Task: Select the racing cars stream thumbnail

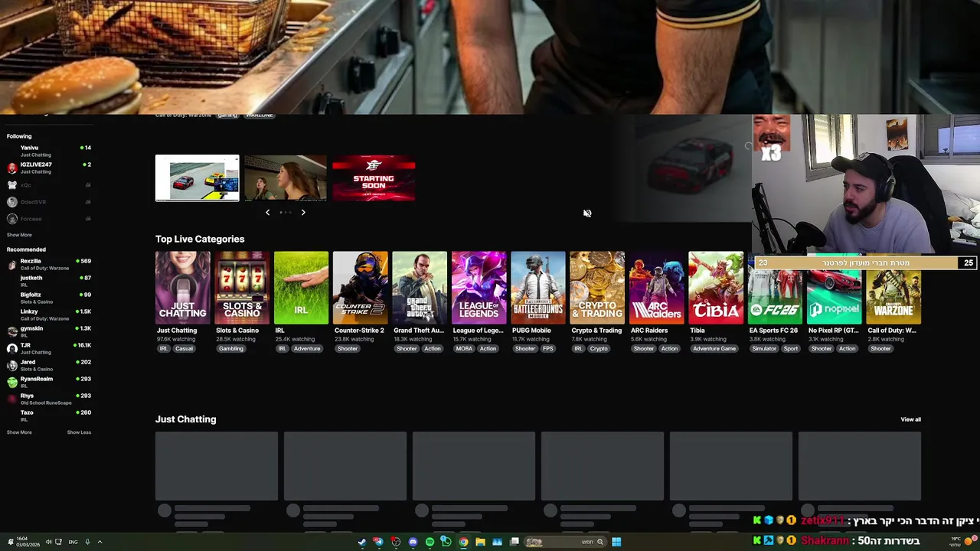Action: 197,178
